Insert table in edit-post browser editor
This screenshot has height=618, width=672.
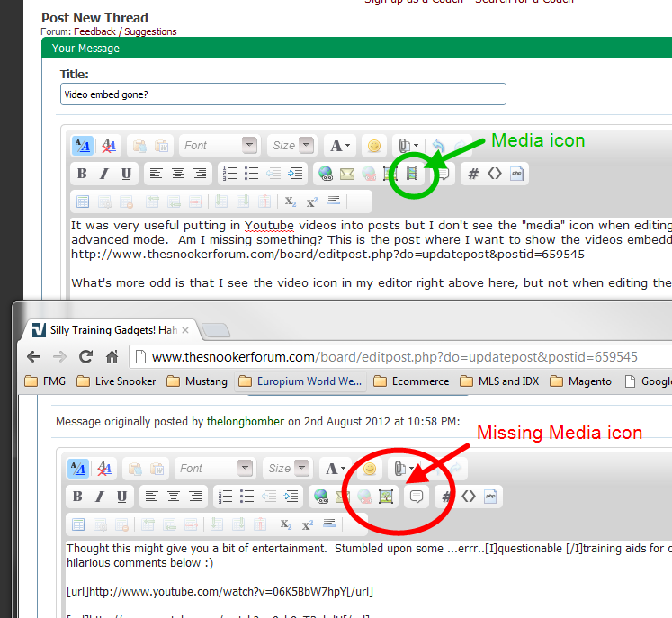[x=78, y=524]
